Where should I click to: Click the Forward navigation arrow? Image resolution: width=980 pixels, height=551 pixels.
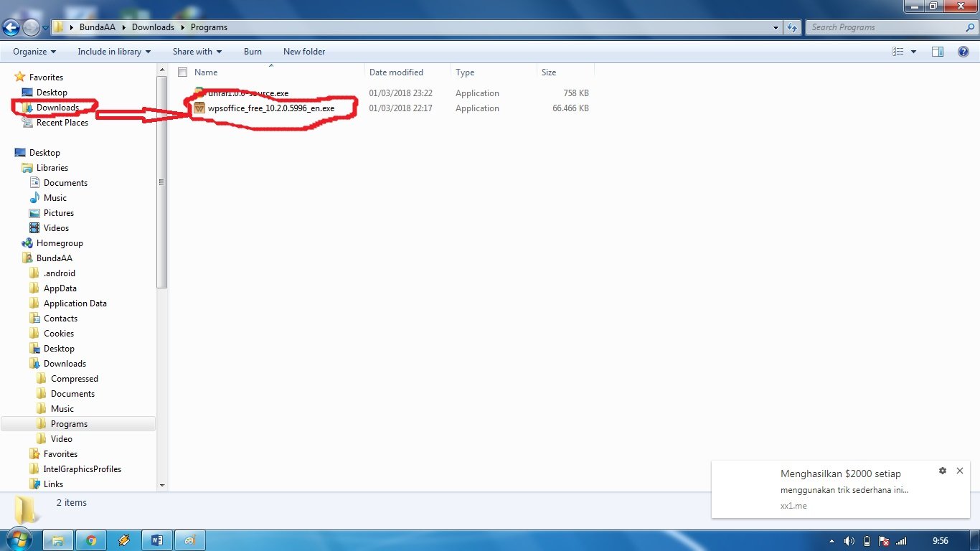pyautogui.click(x=31, y=27)
